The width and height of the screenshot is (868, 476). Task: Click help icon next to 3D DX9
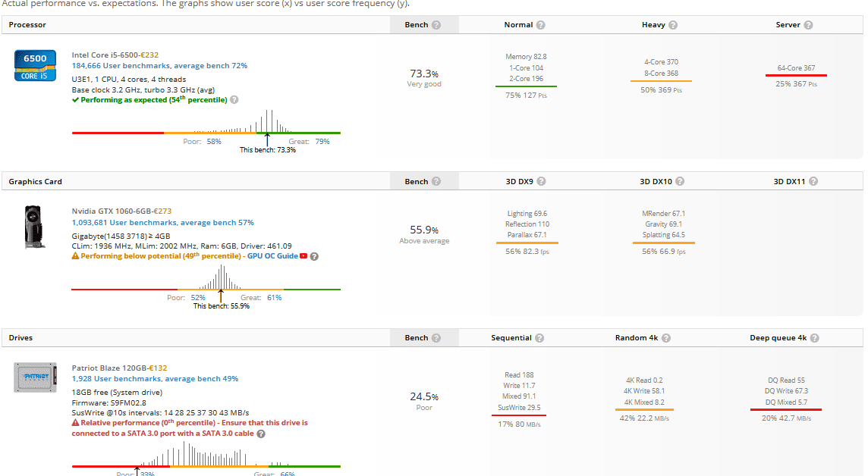[542, 181]
